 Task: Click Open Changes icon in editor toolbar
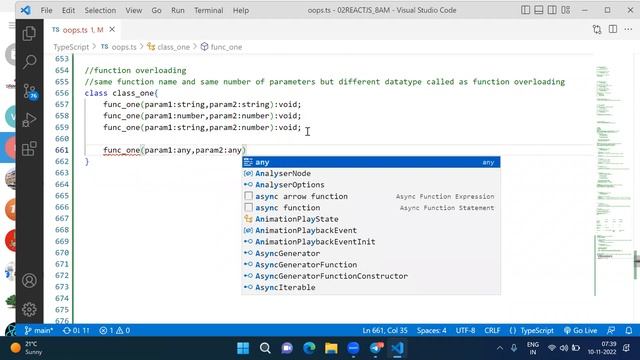(x=597, y=29)
